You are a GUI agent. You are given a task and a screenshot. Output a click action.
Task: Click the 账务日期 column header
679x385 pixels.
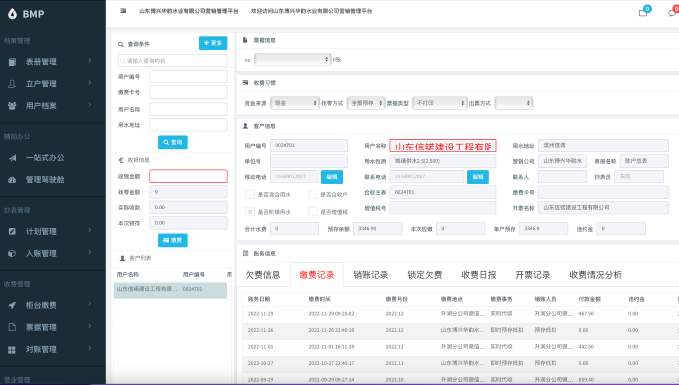259,299
